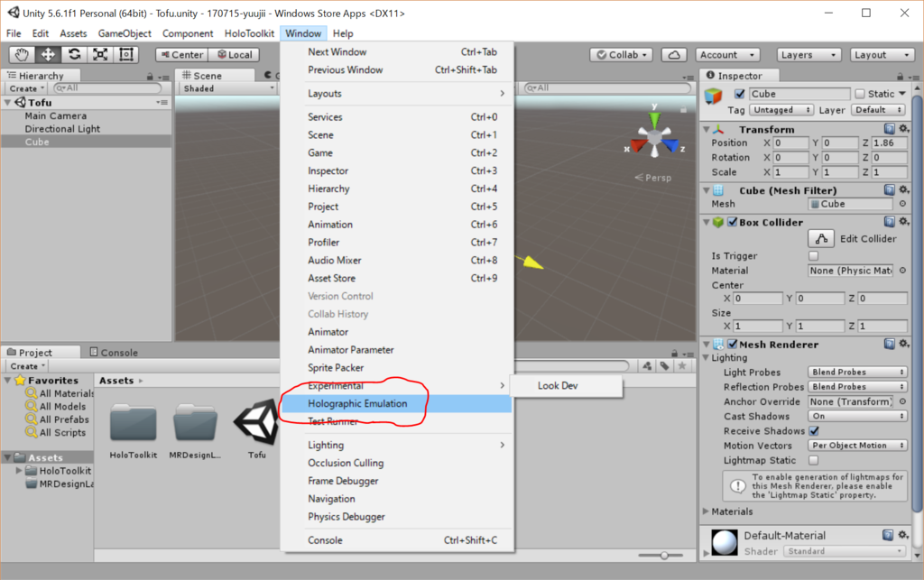
Task: Open Transform component gear settings
Action: coord(903,129)
